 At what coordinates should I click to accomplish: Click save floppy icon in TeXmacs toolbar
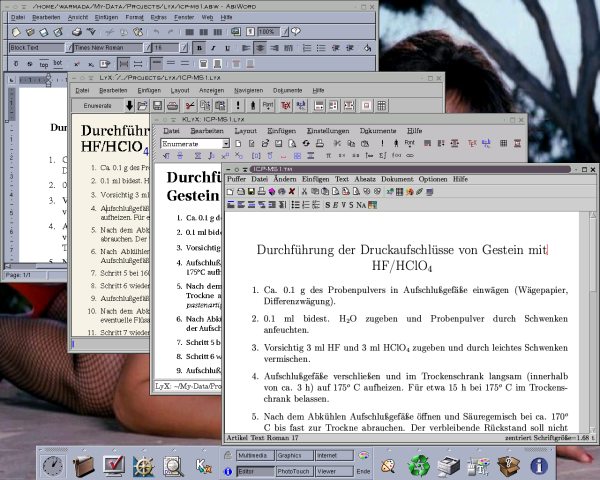[251, 191]
